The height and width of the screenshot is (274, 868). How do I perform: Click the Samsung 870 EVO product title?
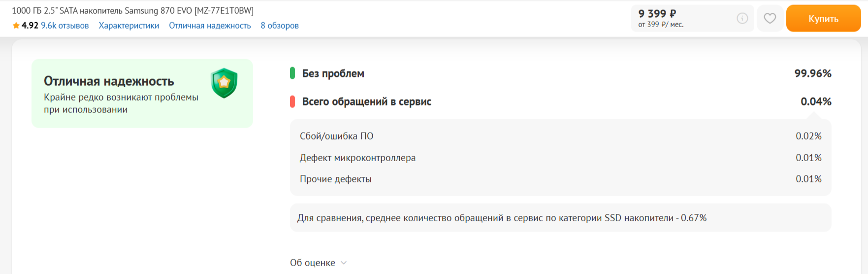coord(132,10)
